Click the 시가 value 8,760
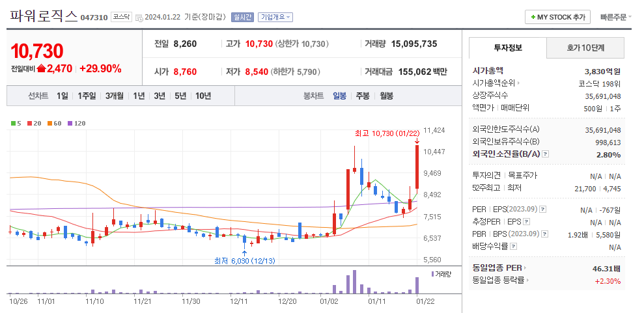 tap(185, 72)
